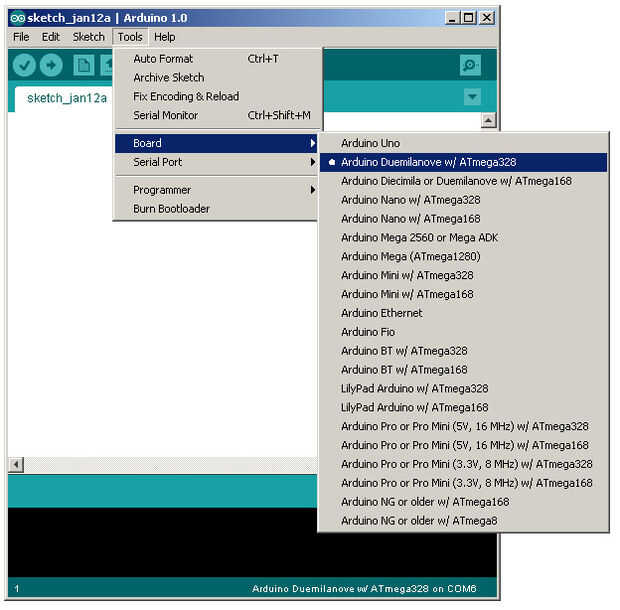
Task: Open the Edit menu
Action: [51, 37]
